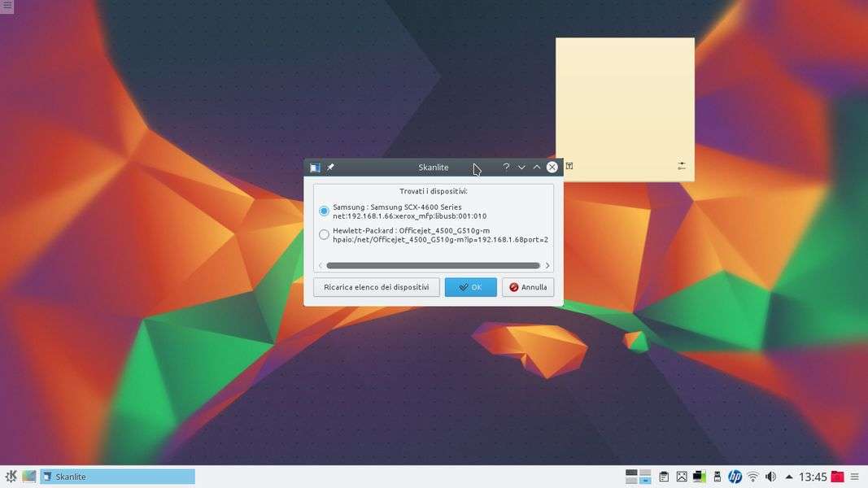Open the Skanlite window menu icon

(x=315, y=167)
